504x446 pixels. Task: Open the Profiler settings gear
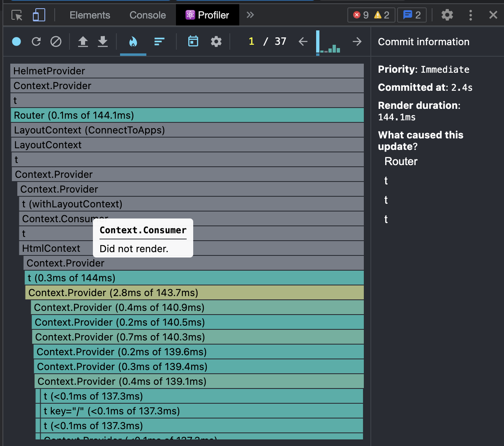(x=216, y=41)
